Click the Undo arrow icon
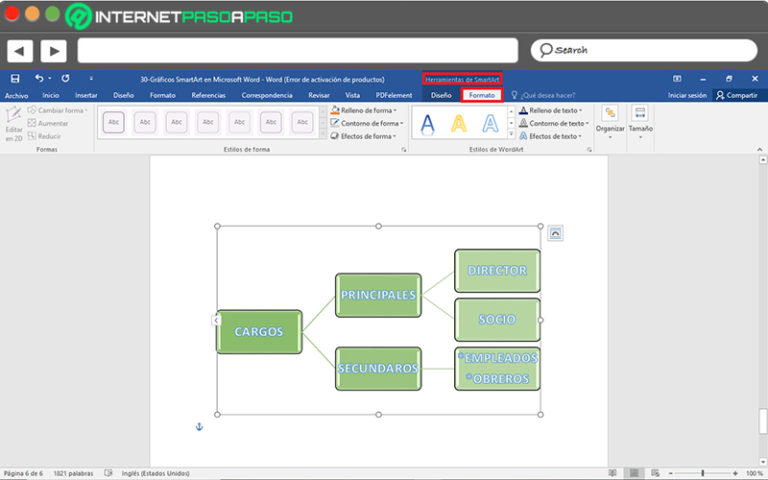Viewport: 768px width, 480px height. click(39, 78)
